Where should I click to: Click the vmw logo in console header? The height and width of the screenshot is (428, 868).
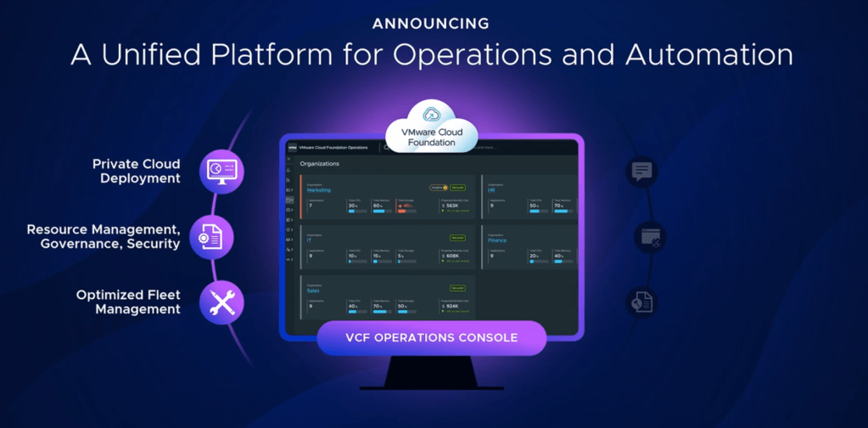click(292, 148)
